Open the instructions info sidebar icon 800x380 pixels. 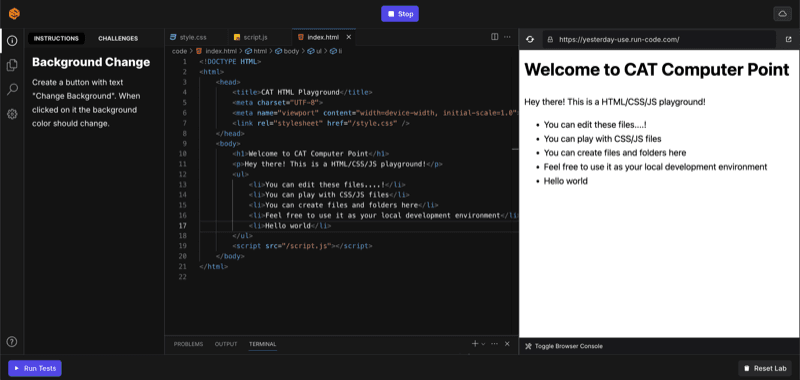[x=12, y=40]
